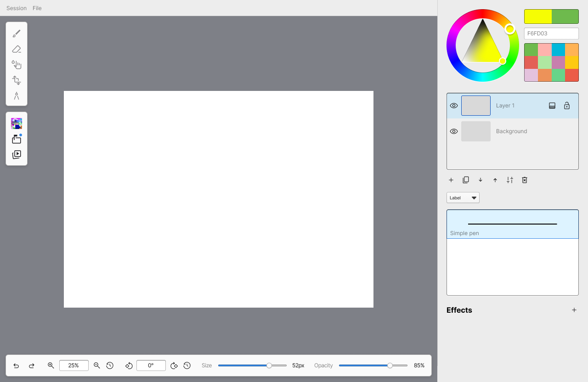588x382 pixels.
Task: Toggle the lock on Layer 1
Action: 567,106
